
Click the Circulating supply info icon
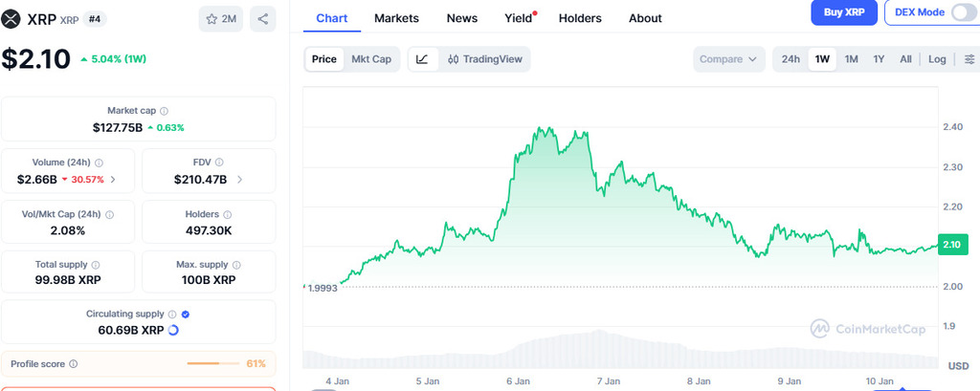point(171,314)
